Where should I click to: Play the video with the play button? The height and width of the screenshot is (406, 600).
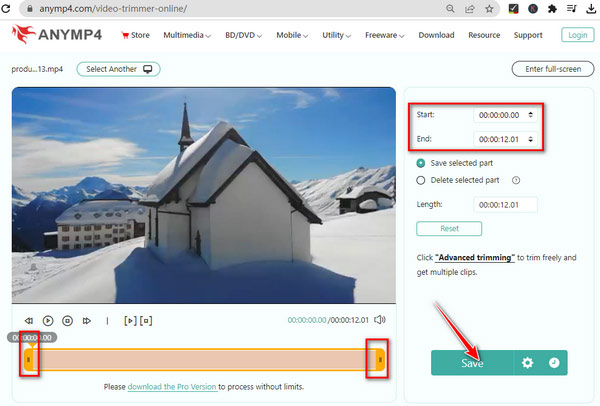(48, 321)
